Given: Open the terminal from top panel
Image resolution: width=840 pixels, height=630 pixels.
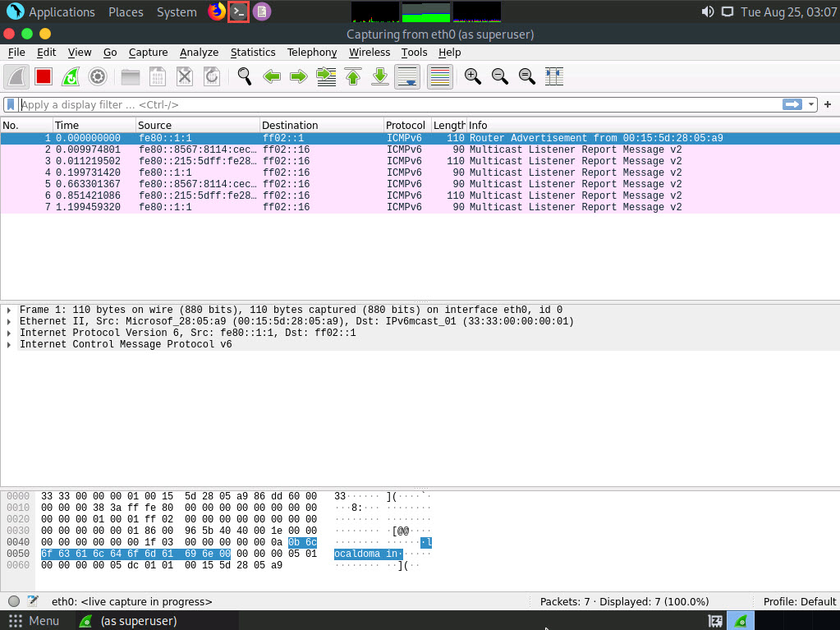Looking at the screenshot, I should [239, 11].
